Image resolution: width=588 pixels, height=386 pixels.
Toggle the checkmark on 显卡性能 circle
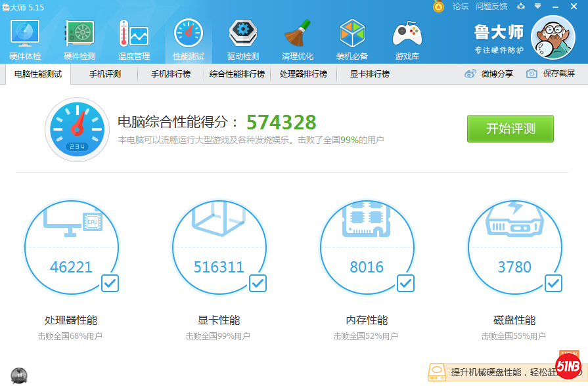click(257, 284)
